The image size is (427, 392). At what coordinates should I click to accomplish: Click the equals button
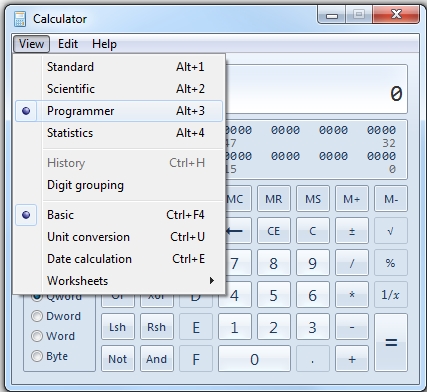click(x=391, y=342)
